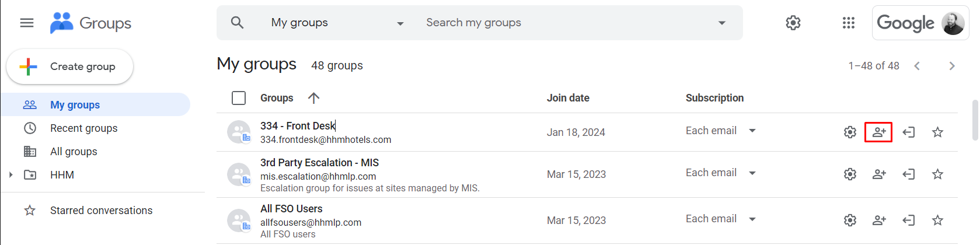This screenshot has width=980, height=245.
Task: Go to next page of groups
Action: click(x=952, y=66)
